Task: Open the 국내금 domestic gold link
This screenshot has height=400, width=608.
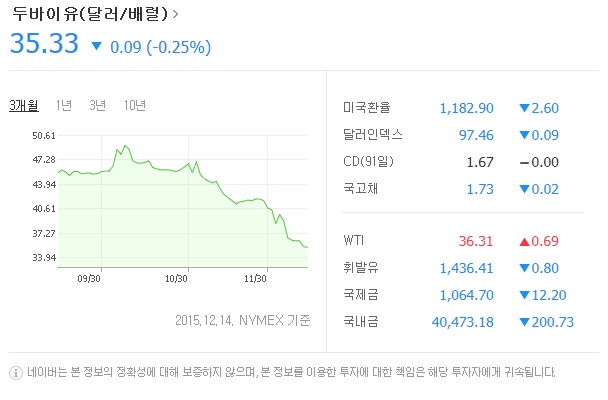Action: (x=360, y=321)
